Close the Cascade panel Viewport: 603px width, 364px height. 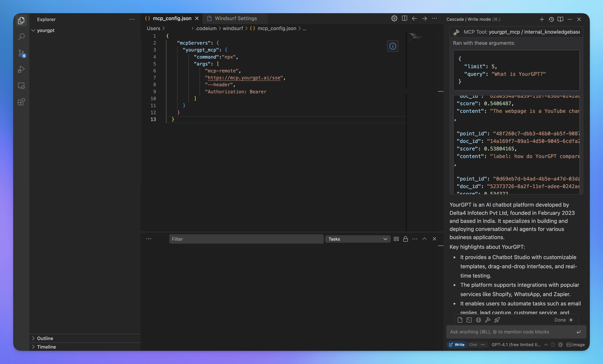(579, 19)
